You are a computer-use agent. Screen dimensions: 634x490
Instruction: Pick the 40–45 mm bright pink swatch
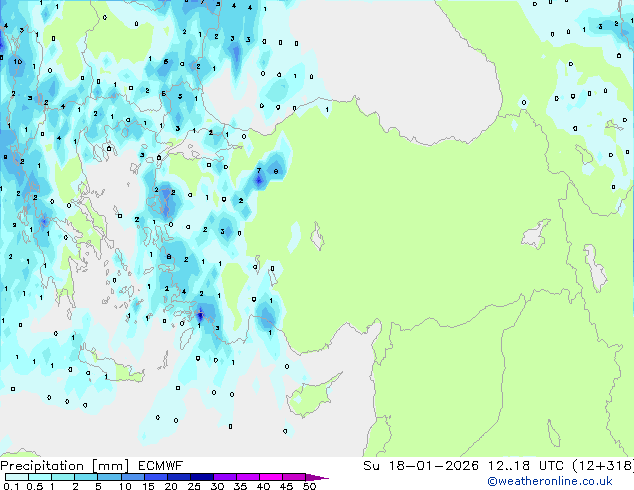point(271,477)
